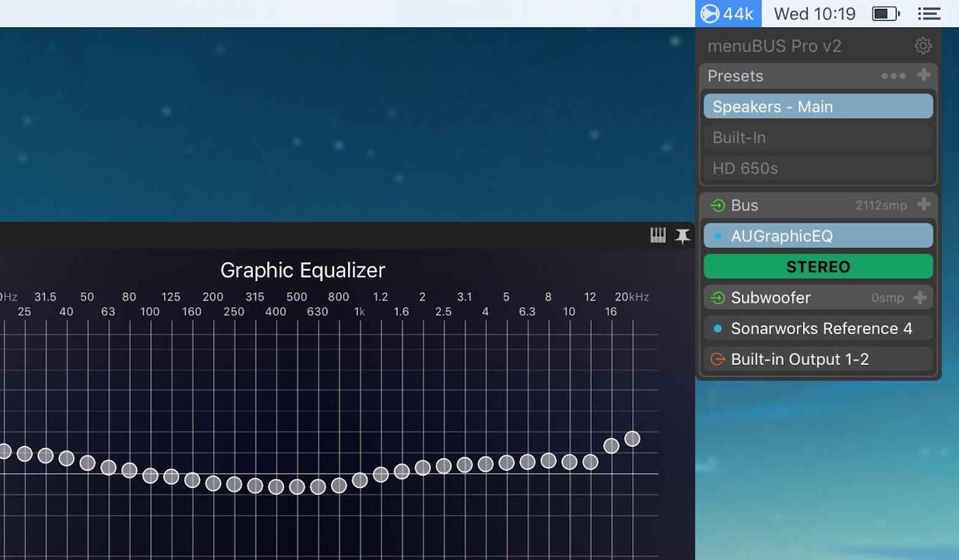Check the battery status icon
This screenshot has width=959, height=560.
[x=886, y=14]
